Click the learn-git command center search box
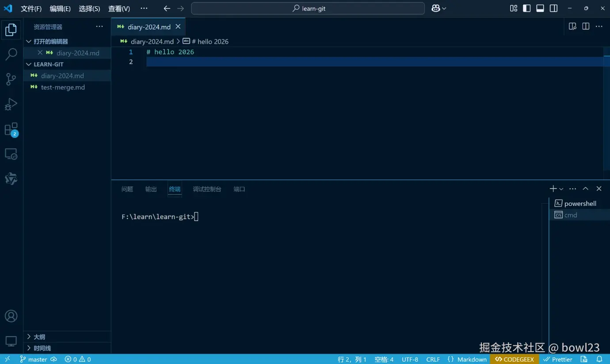The width and height of the screenshot is (610, 364). point(308,8)
